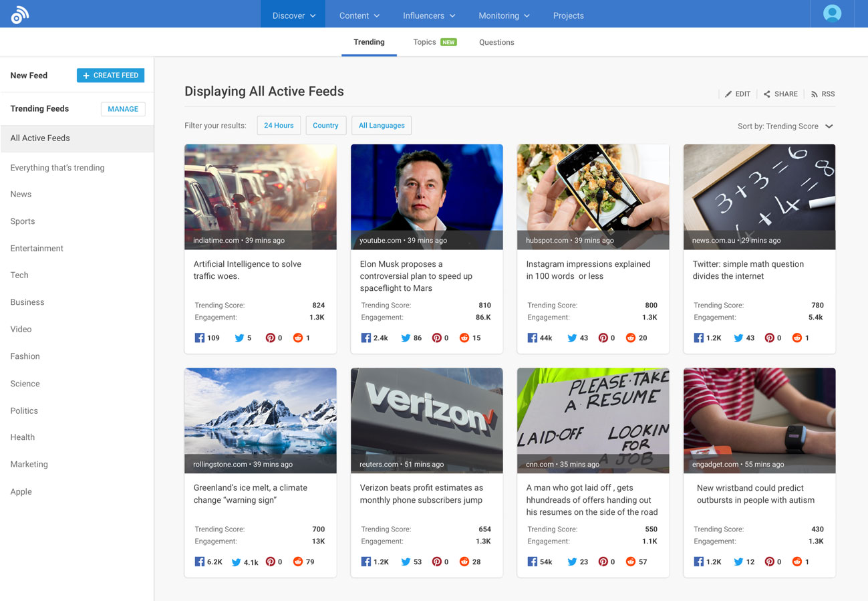Screen dimensions: 868x601
Task: Click MANAGE next to Trending Feeds
Action: tap(123, 108)
